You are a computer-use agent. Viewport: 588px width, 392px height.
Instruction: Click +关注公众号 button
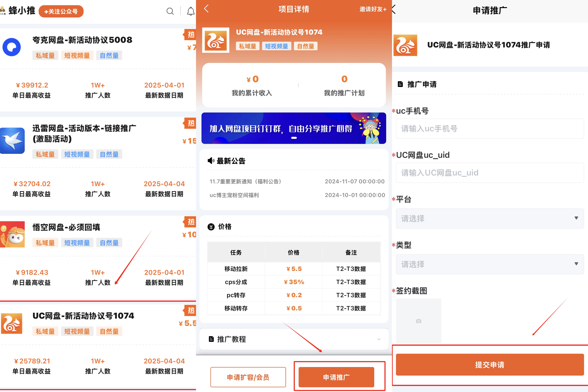[x=61, y=11]
